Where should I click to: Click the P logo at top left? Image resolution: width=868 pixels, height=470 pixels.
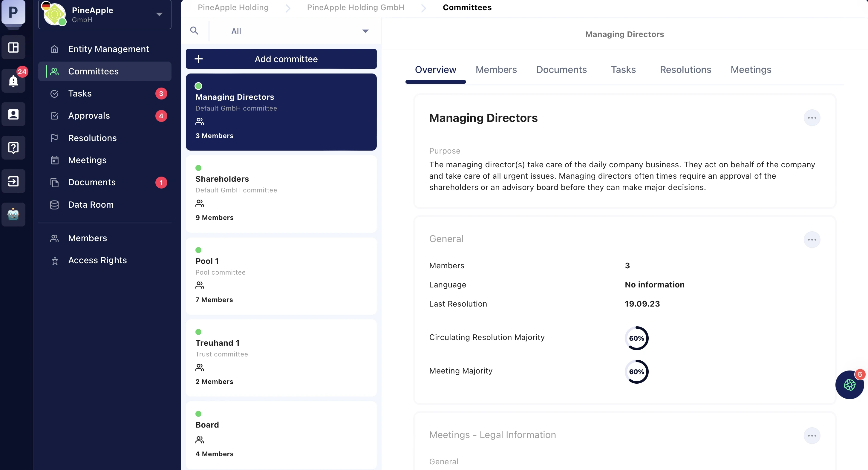(x=13, y=12)
